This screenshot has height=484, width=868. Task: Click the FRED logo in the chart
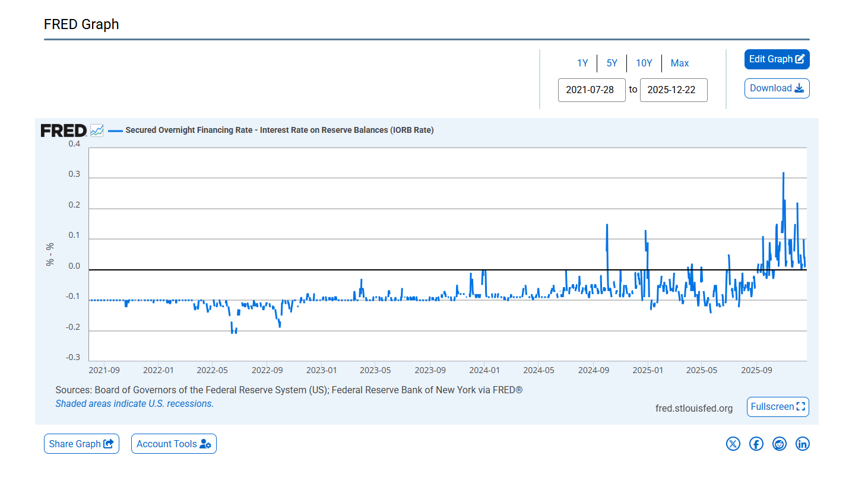pyautogui.click(x=64, y=130)
